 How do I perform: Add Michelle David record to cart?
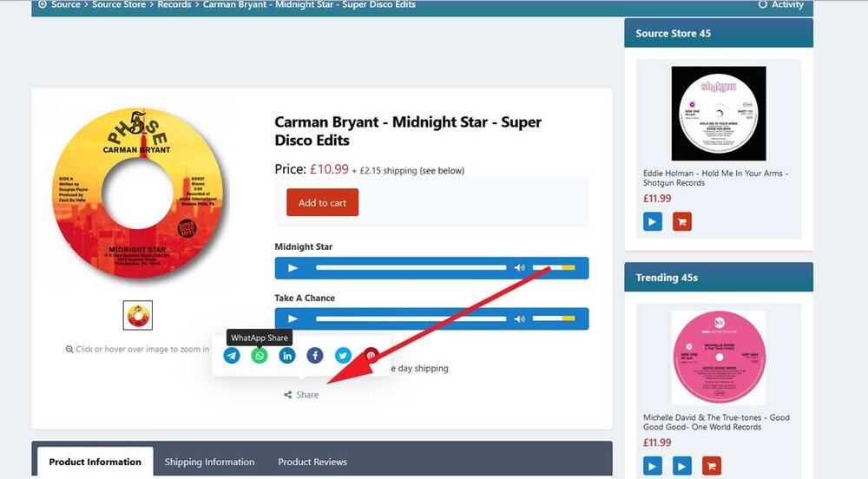point(712,466)
